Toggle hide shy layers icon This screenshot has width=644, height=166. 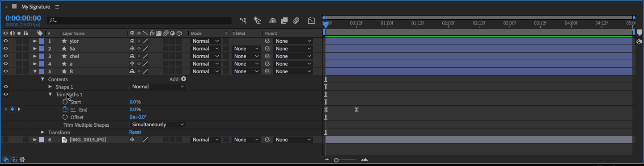click(x=273, y=21)
